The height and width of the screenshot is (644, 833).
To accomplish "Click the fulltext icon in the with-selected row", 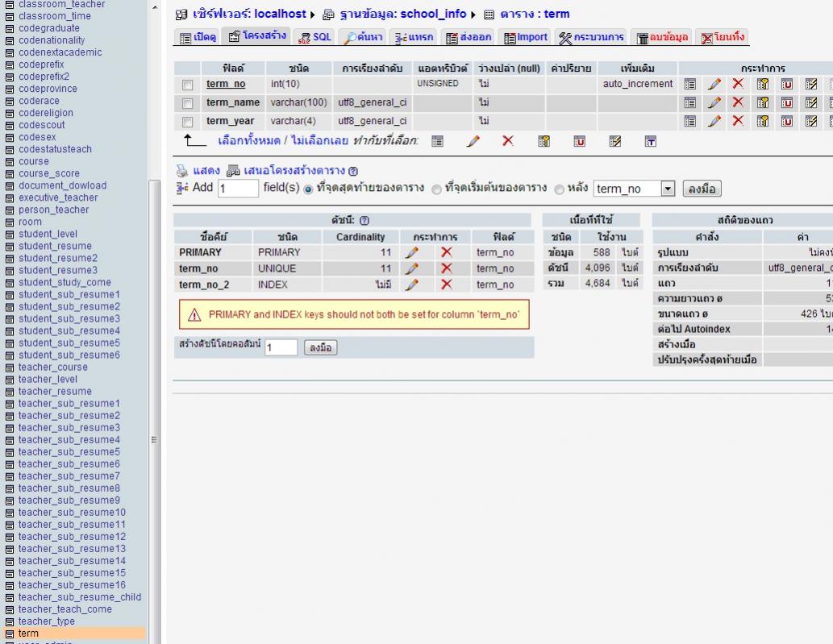I will [650, 141].
